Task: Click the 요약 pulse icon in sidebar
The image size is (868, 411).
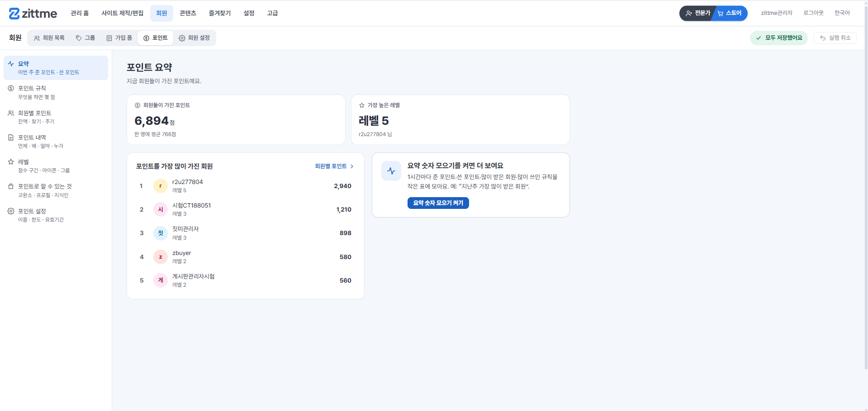Action: coord(11,64)
